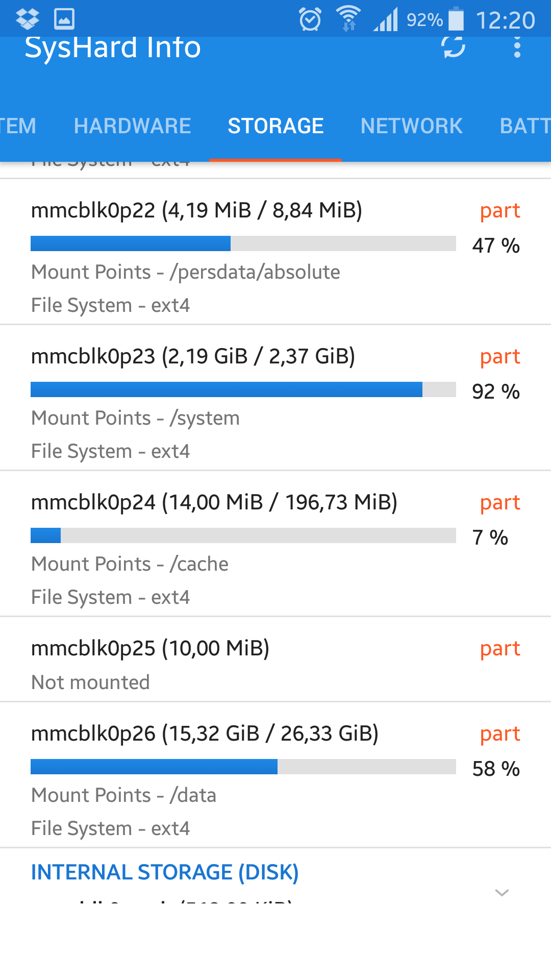Viewport: 551px width, 980px height.
Task: Tap the alarm clock status icon
Action: [310, 19]
